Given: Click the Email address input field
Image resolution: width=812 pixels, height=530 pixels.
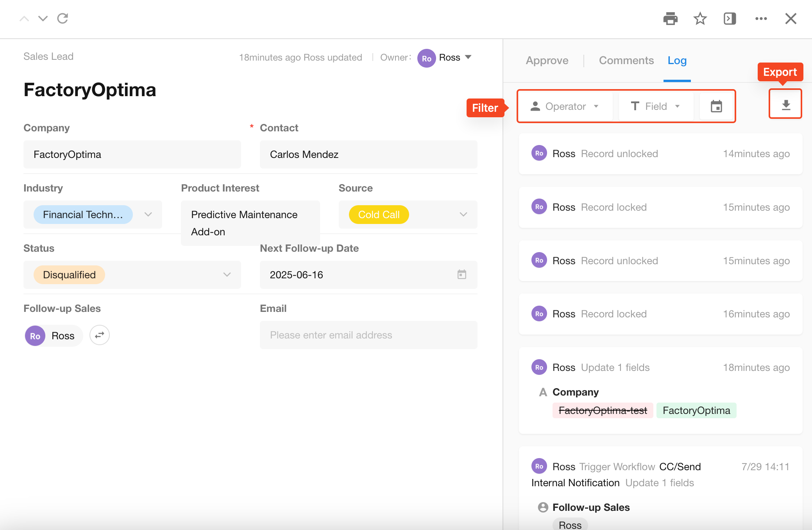Looking at the screenshot, I should 368,335.
